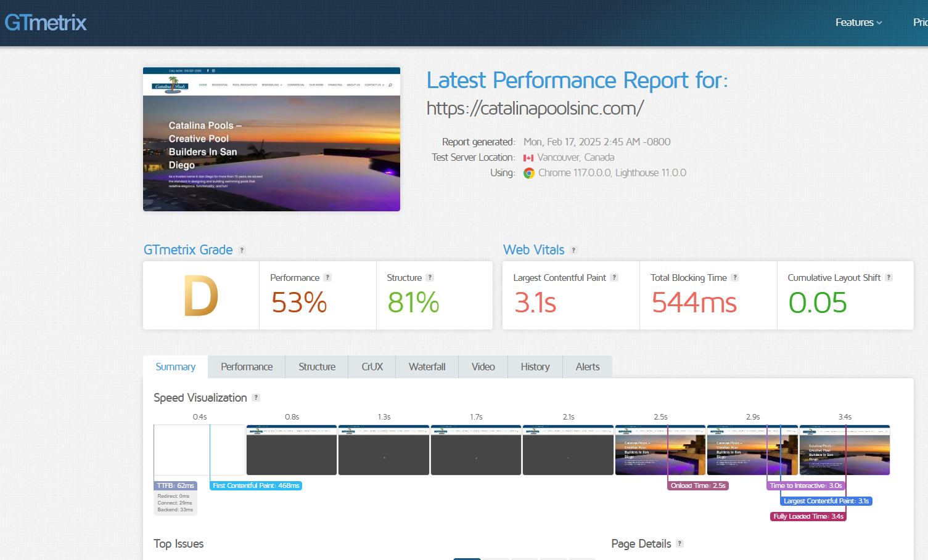The height and width of the screenshot is (560, 928).
Task: Click the Page Details help icon
Action: click(680, 544)
